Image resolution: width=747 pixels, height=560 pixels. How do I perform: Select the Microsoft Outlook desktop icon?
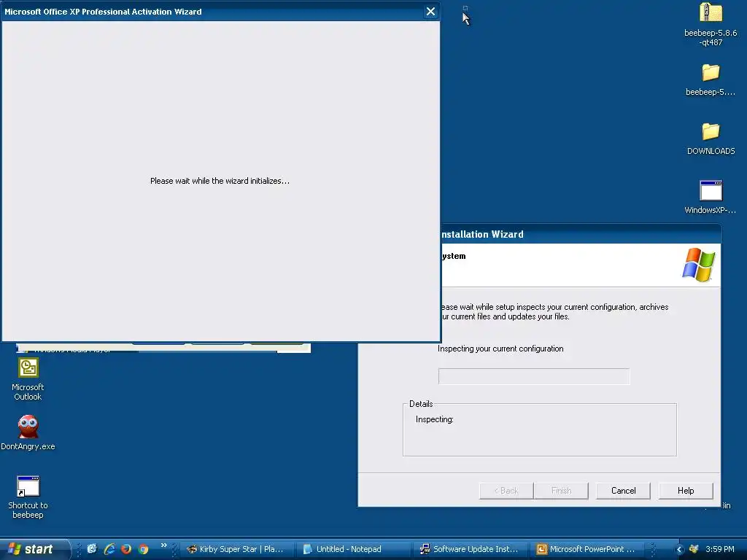click(28, 379)
